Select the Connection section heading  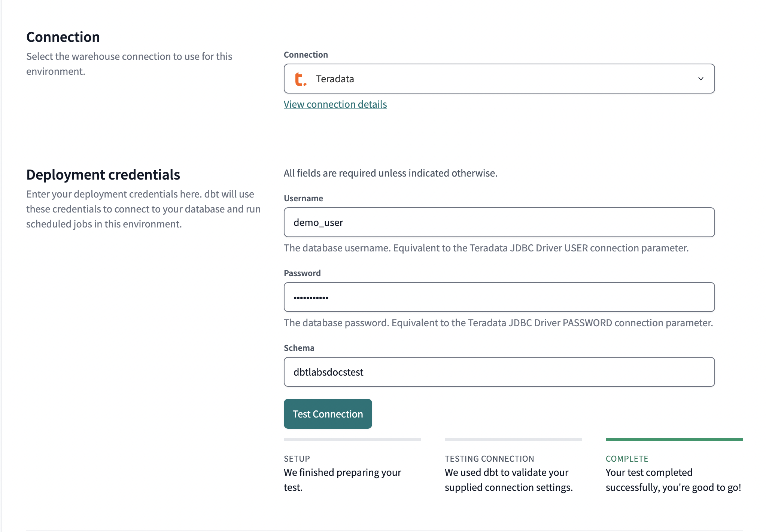click(x=63, y=36)
